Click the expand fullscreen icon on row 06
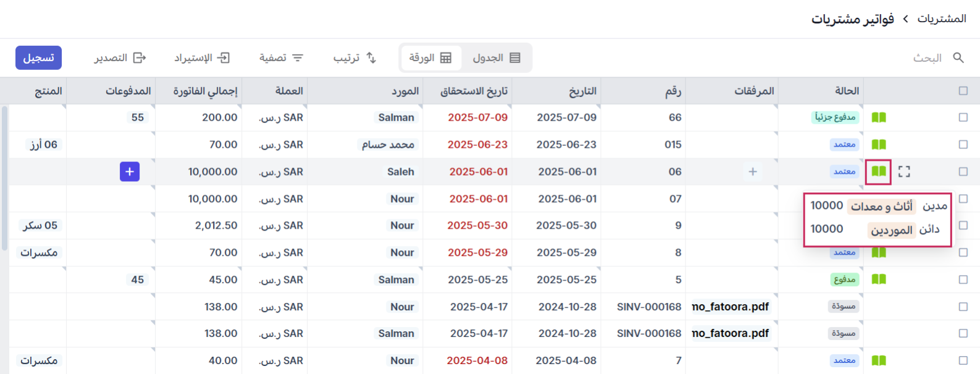 click(904, 171)
